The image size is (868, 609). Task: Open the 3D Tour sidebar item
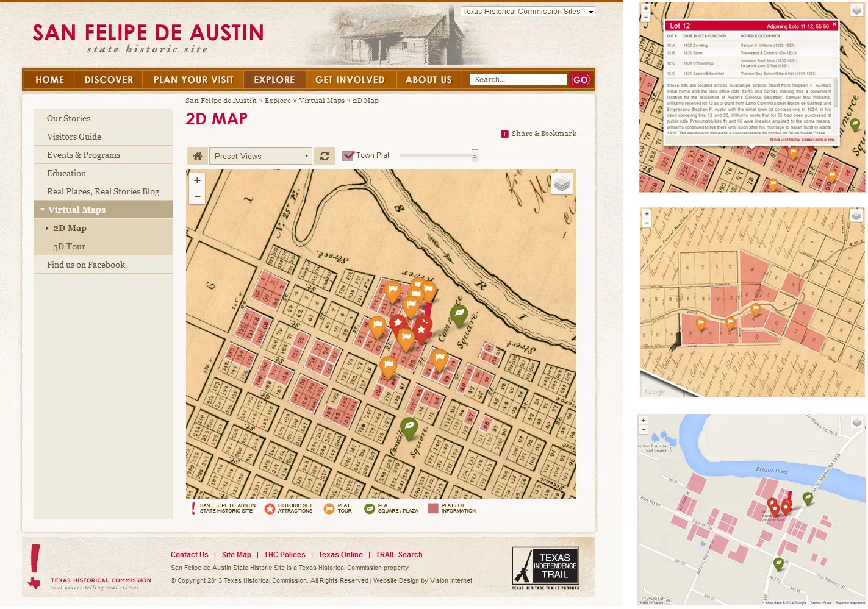pos(103,246)
